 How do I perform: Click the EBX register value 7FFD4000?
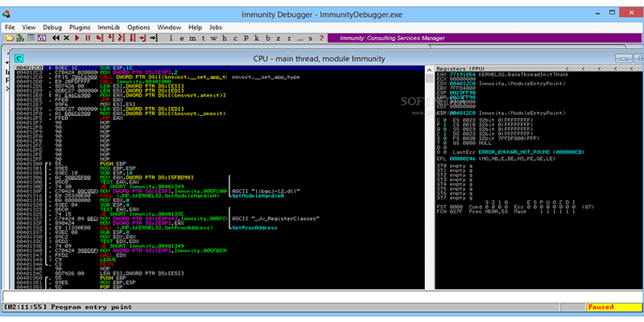click(463, 89)
